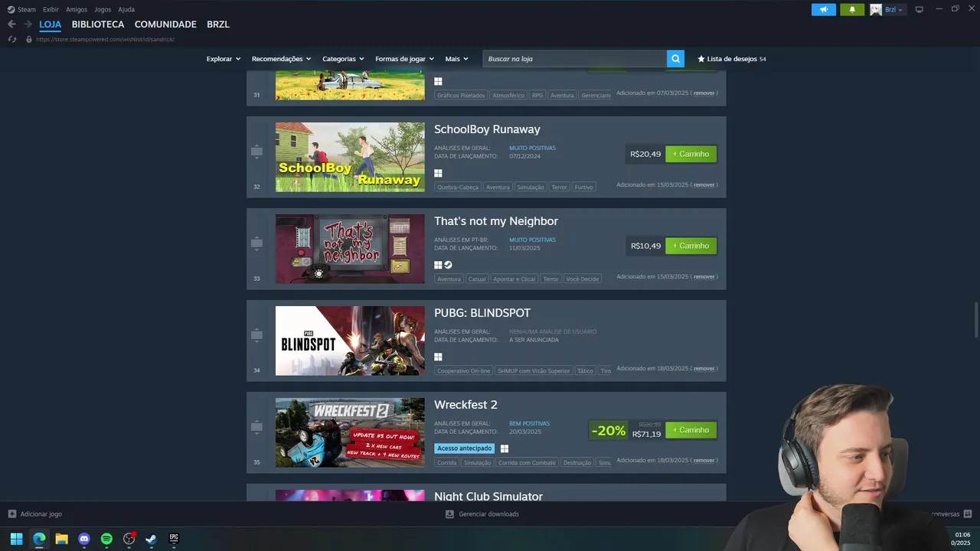Switch to the BIBLIOTECA tab

pos(98,24)
